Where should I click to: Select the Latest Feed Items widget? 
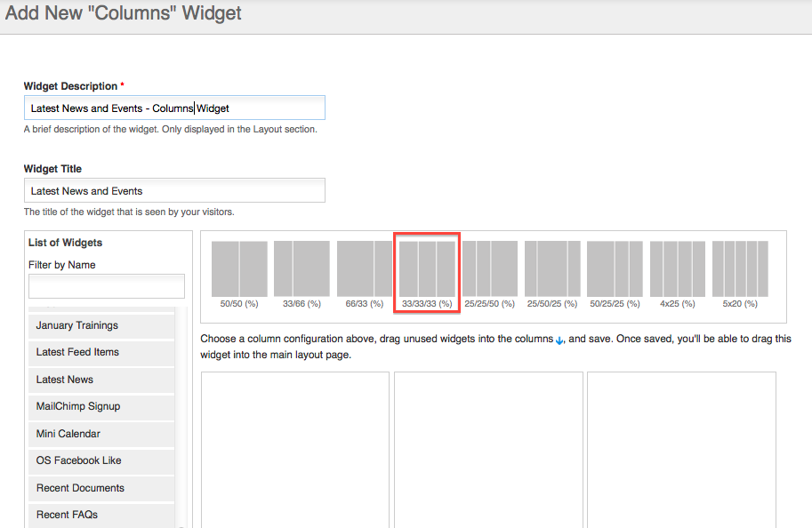click(x=101, y=353)
